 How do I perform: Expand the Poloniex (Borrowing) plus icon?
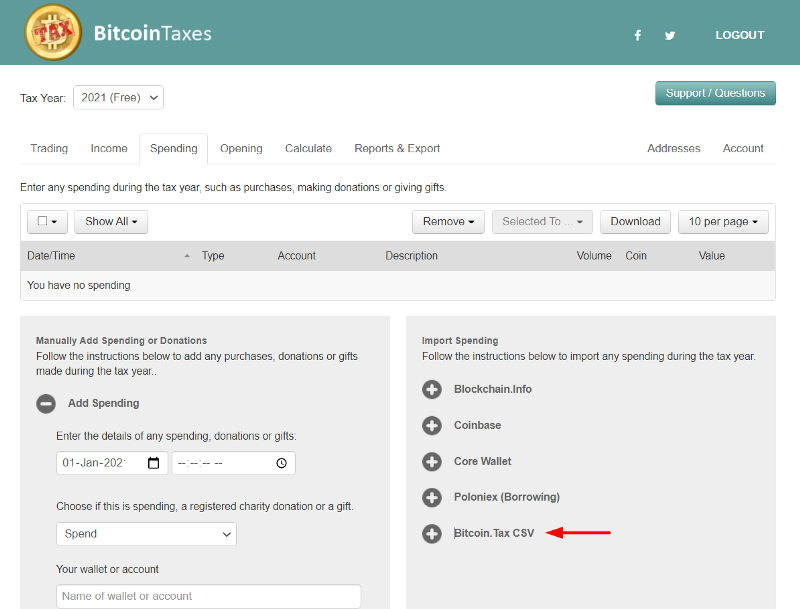click(x=432, y=497)
